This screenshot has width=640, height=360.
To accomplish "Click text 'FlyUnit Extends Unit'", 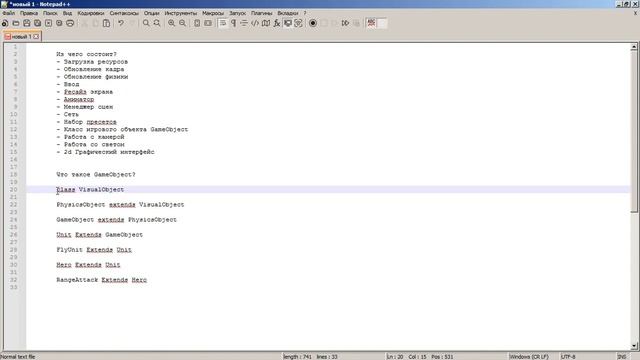I will point(94,250).
